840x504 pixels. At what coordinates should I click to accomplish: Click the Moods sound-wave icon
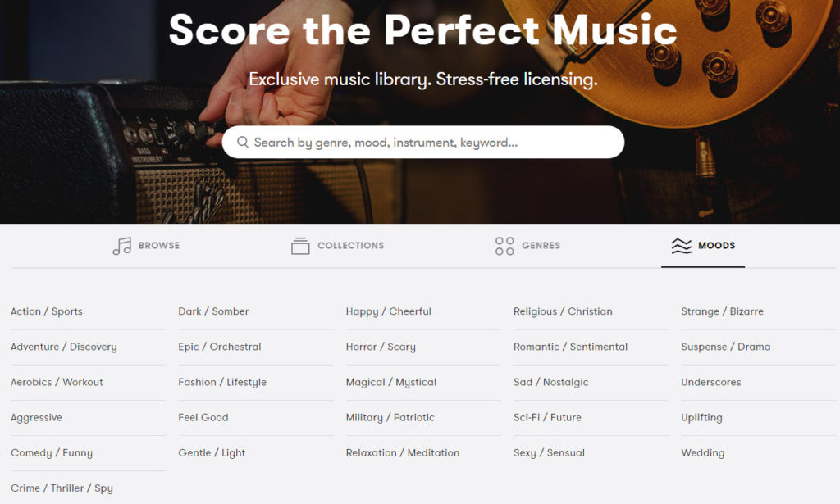click(x=681, y=244)
